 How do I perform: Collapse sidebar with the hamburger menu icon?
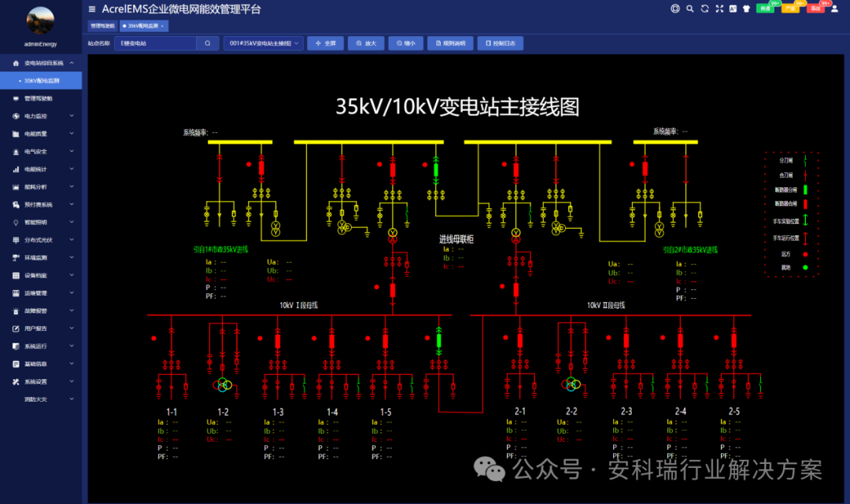click(x=92, y=9)
